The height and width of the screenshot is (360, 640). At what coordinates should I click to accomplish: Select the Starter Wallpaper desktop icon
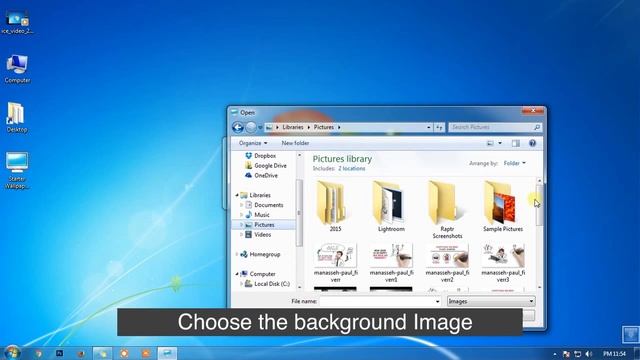click(x=17, y=171)
